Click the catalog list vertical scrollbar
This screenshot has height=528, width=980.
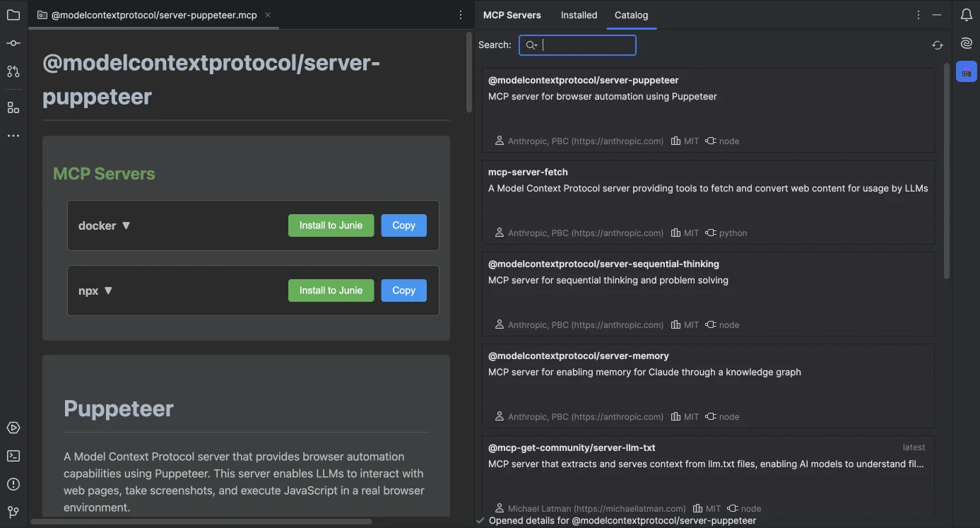click(947, 170)
